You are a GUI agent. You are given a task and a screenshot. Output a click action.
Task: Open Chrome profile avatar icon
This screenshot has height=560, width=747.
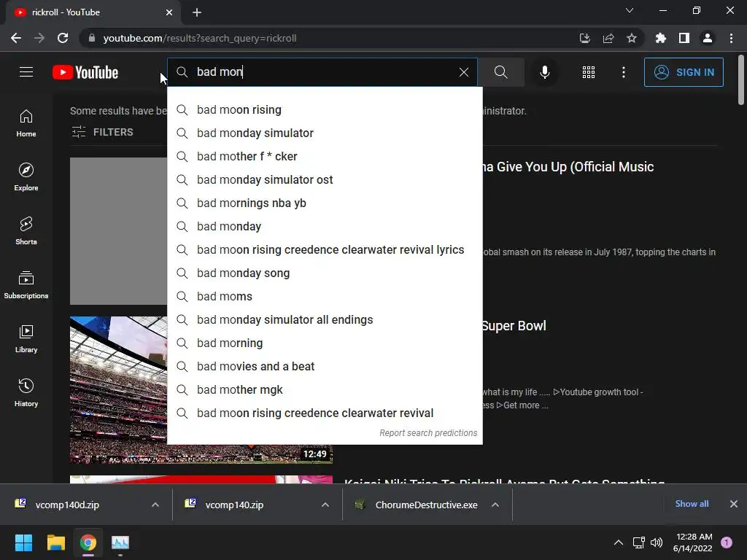(x=708, y=38)
